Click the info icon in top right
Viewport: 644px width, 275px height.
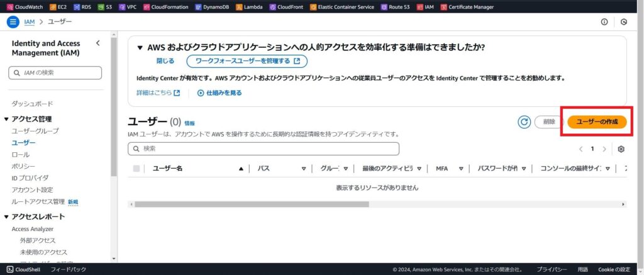click(604, 21)
